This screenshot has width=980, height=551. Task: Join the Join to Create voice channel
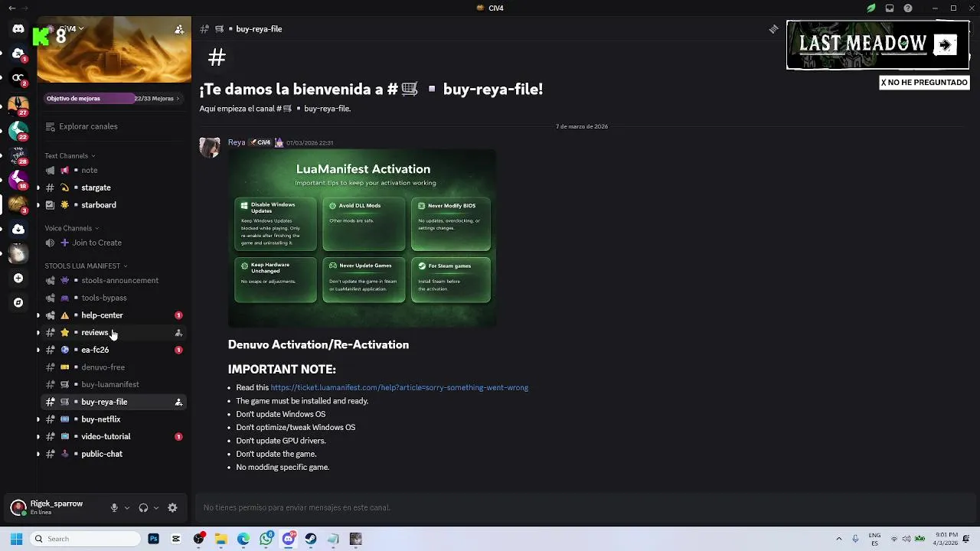click(112, 243)
